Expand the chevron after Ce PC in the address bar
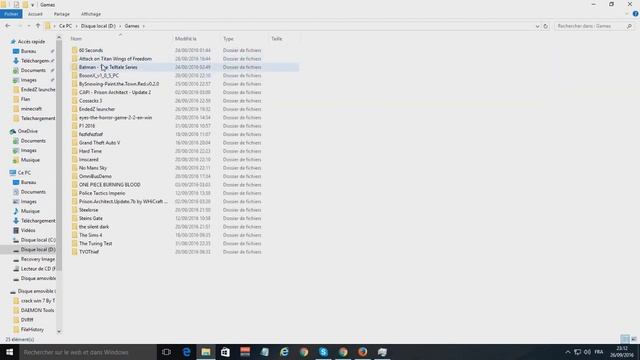Screen dimensions: 640x360 [x=76, y=26]
